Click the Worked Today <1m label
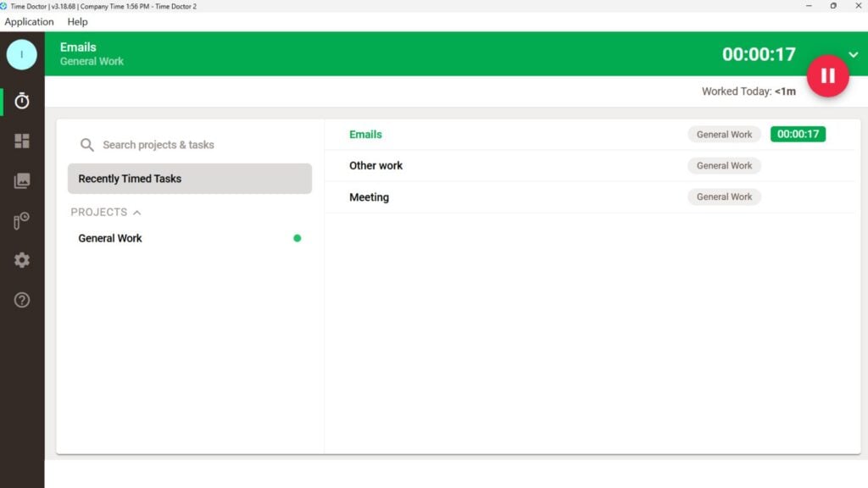868x488 pixels. click(x=748, y=91)
